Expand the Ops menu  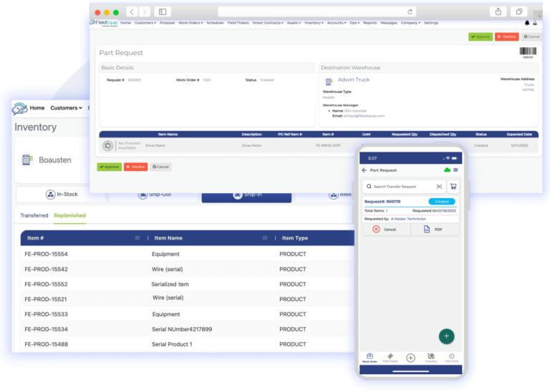click(354, 23)
